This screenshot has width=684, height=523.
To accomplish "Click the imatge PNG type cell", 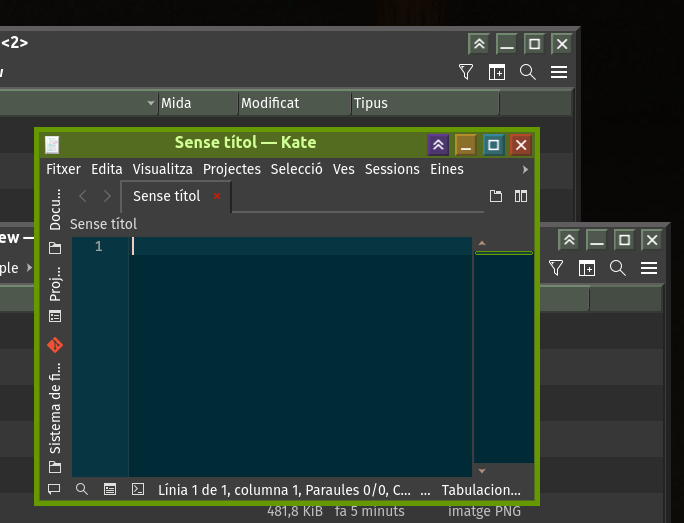I will click(x=484, y=511).
